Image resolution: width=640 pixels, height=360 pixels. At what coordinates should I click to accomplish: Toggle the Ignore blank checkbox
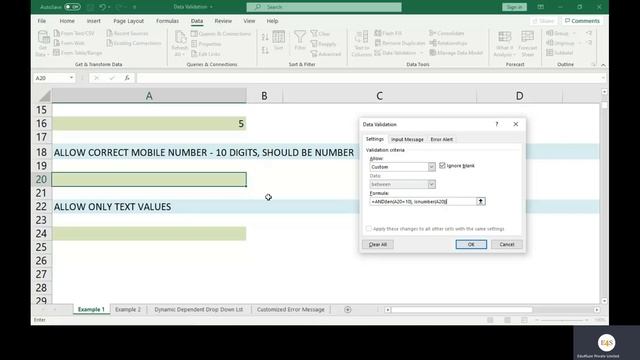tap(442, 166)
